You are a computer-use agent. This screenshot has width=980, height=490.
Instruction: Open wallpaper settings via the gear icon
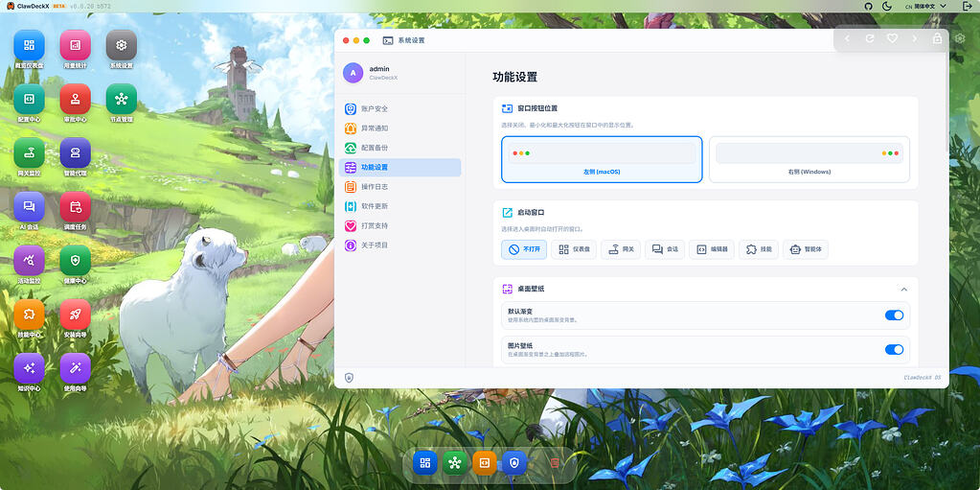961,38
